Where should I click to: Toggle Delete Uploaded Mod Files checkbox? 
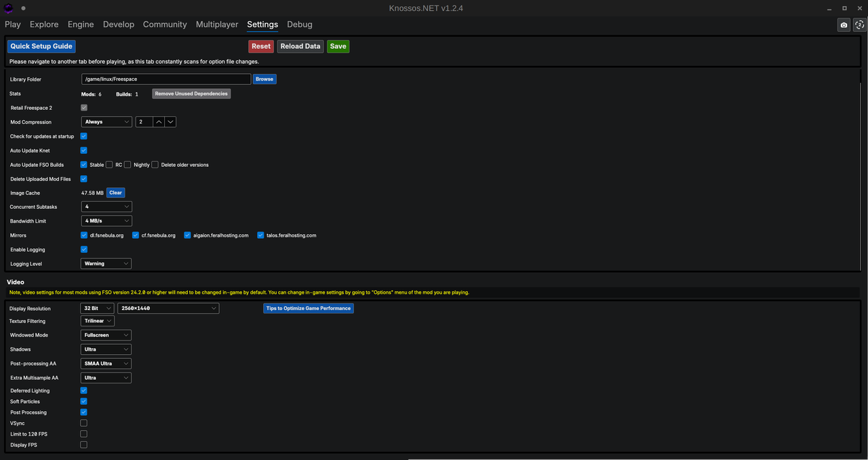84,179
